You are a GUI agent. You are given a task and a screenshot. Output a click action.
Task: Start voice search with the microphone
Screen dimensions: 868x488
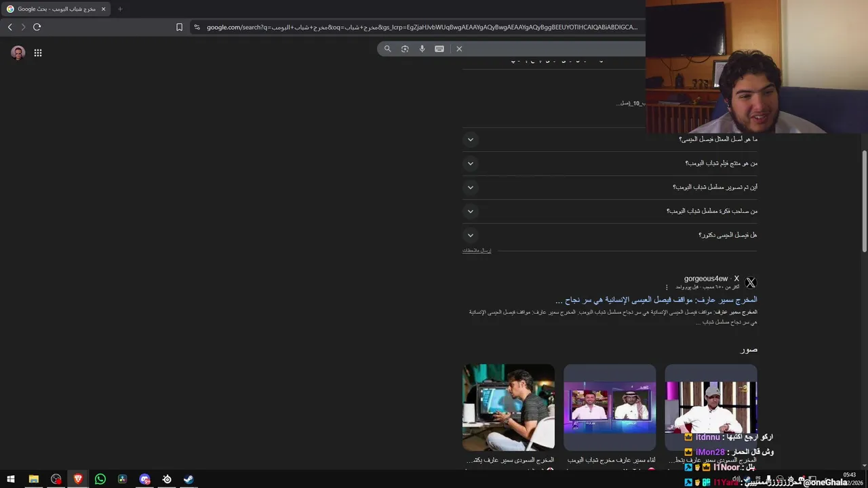[422, 49]
